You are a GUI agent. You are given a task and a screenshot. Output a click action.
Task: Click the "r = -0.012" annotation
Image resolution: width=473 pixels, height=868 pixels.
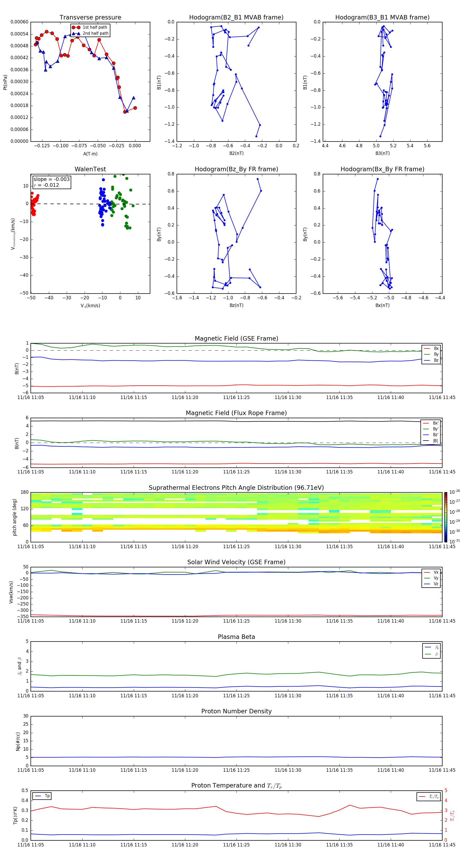[x=47, y=185]
